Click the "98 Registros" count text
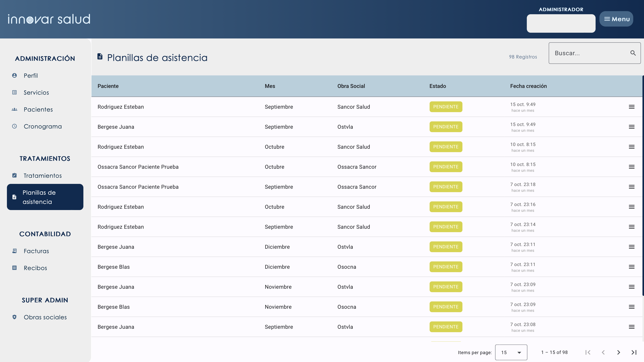 point(523,57)
